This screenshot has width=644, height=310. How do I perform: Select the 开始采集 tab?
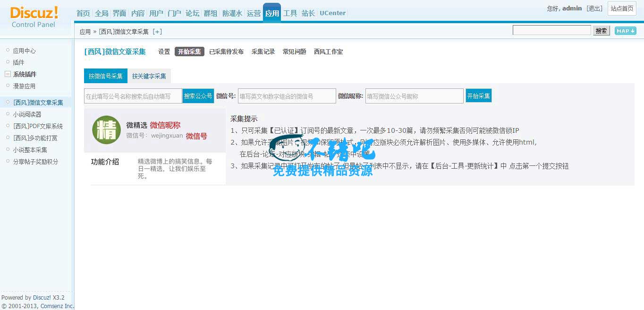click(x=189, y=52)
